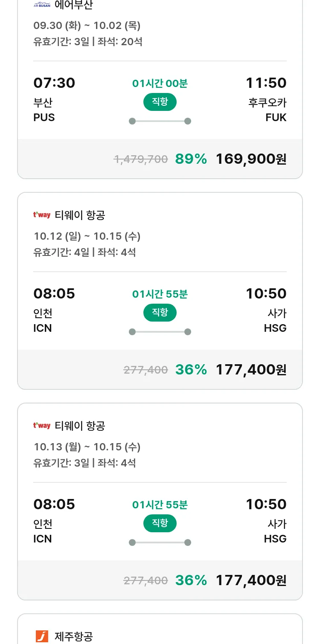Screen dimensions: 320x644
Task: Open the 제주항공 airline name
Action: [74, 636]
